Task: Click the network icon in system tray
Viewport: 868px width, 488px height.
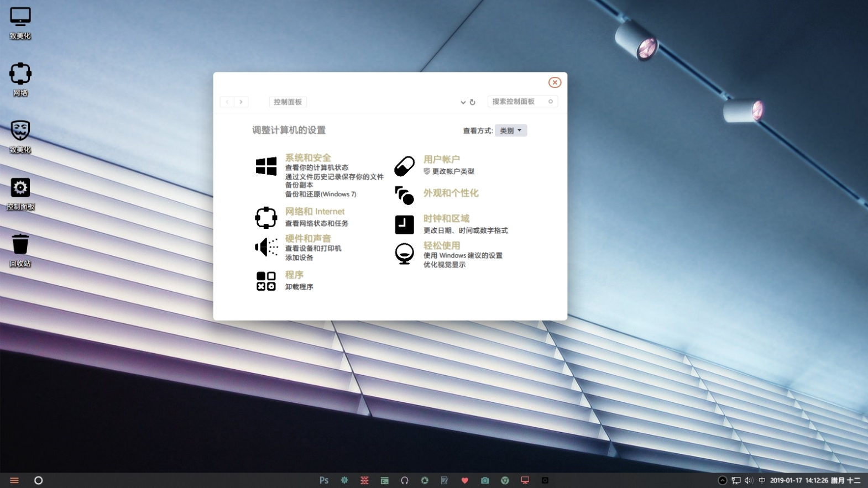Action: point(736,480)
